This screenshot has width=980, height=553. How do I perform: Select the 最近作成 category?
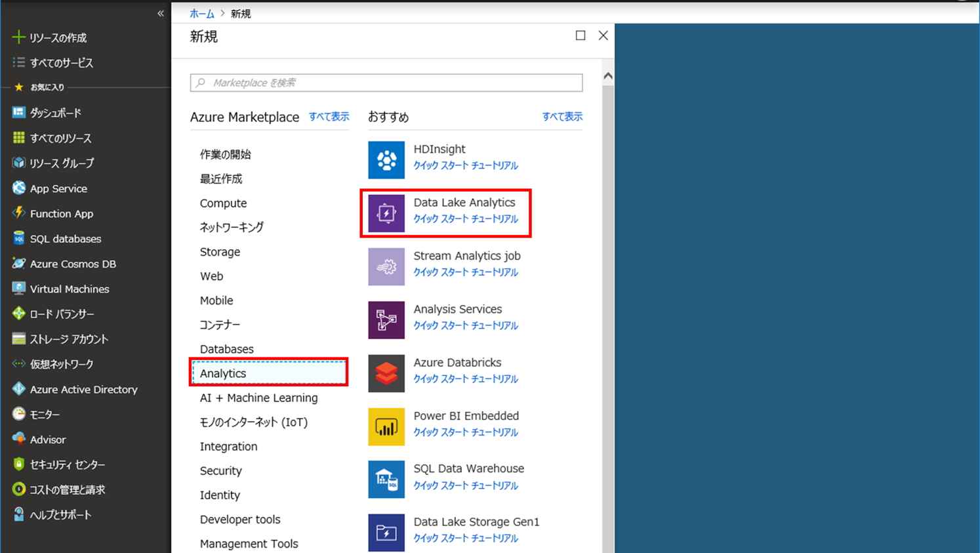click(x=221, y=178)
